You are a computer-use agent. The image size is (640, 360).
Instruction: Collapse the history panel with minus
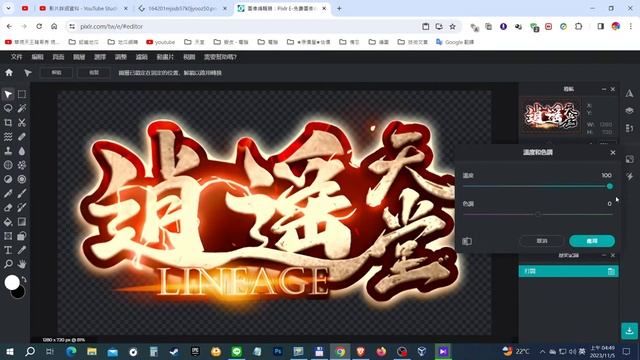pyautogui.click(x=604, y=255)
